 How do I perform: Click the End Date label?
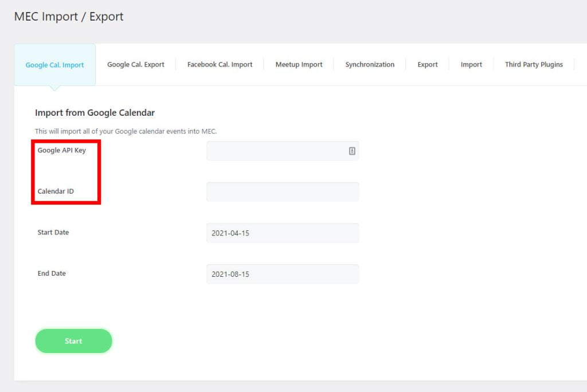coord(52,273)
